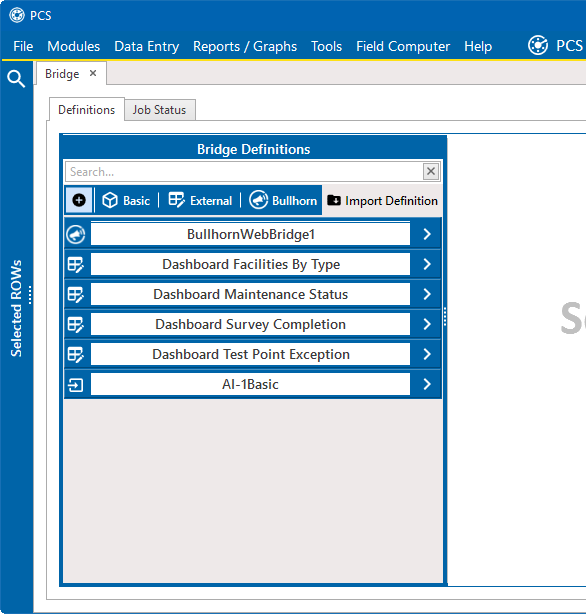Viewport: 586px width, 614px height.
Task: Switch to the Job Status tab
Action: coord(159,110)
